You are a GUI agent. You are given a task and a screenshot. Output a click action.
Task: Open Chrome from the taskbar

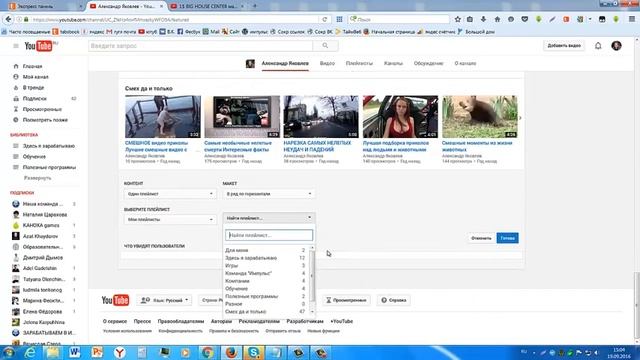(x=207, y=352)
